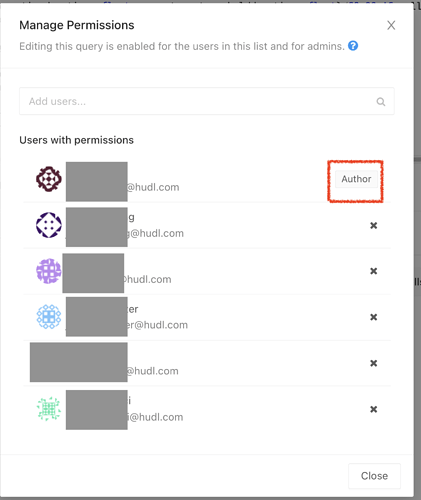This screenshot has height=500, width=421.
Task: Click the Users with permissions heading
Action: pos(76,140)
